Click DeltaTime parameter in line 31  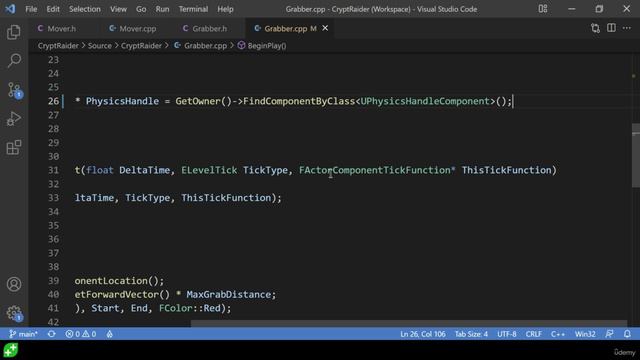tap(144, 170)
